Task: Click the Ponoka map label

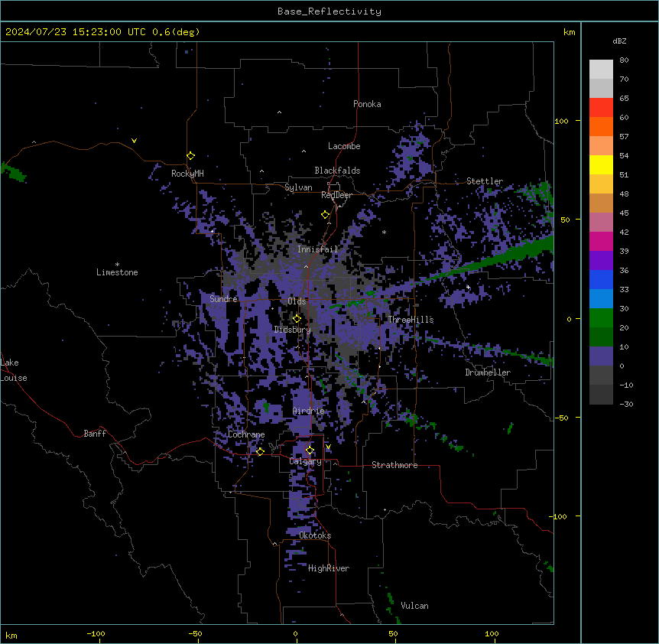Action: coord(367,104)
